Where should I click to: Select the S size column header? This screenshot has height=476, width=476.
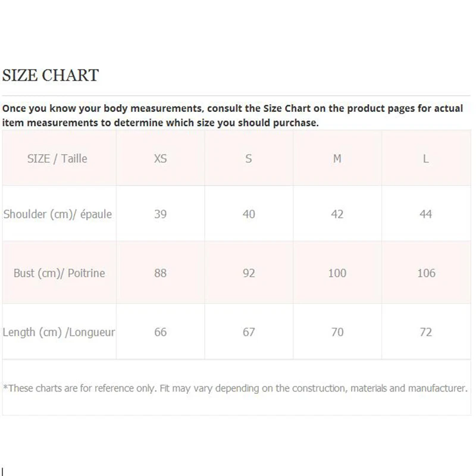click(249, 159)
